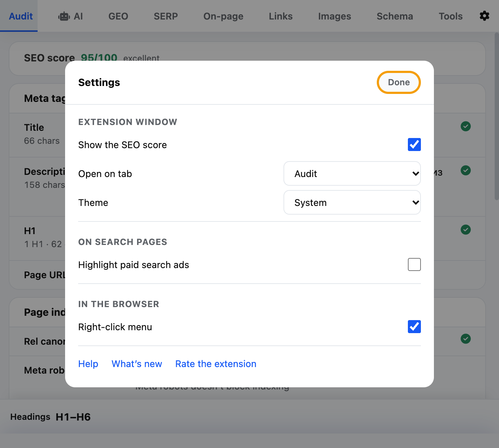Click the Title label in Meta tags
Image resolution: width=499 pixels, height=448 pixels.
point(34,128)
